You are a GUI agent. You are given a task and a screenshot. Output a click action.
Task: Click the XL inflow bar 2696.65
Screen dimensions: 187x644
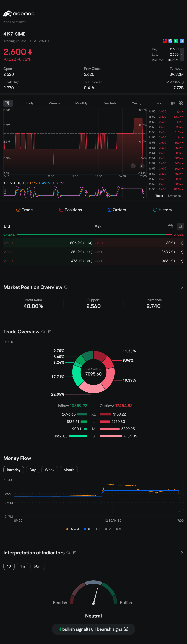coord(82,414)
